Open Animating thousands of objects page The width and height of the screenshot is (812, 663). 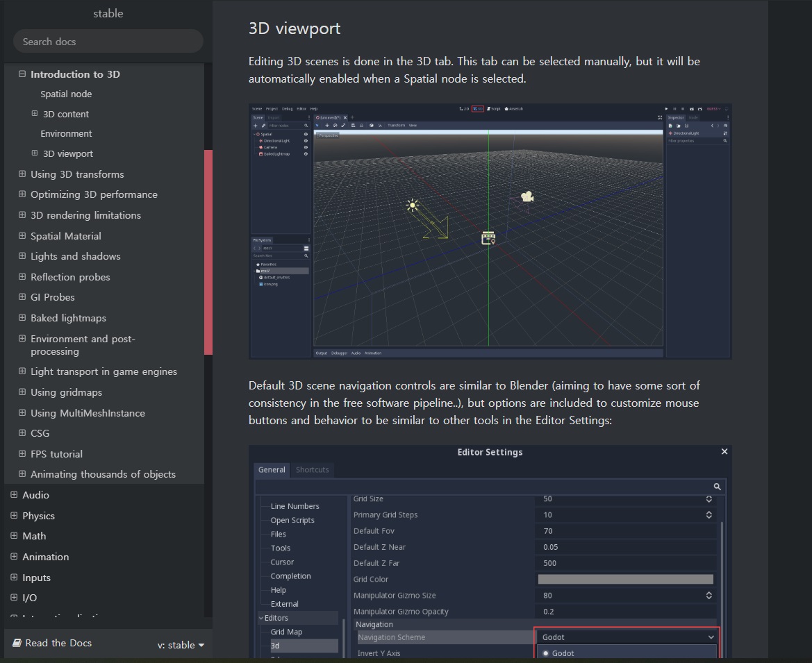pyautogui.click(x=103, y=474)
